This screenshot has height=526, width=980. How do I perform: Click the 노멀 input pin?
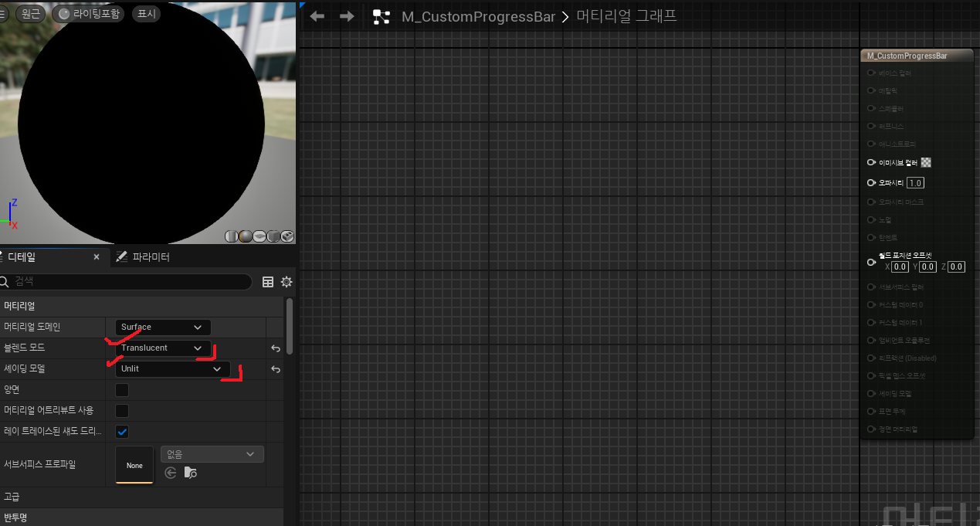pos(871,219)
